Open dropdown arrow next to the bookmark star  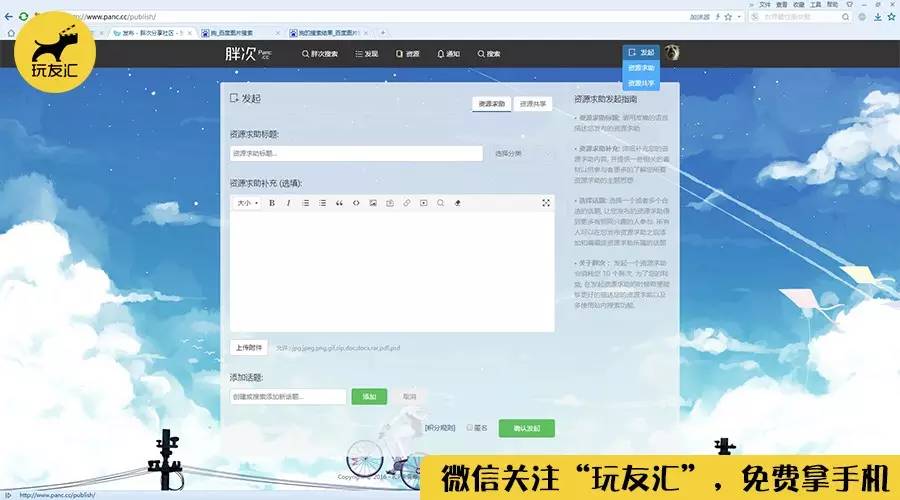pyautogui.click(x=739, y=17)
